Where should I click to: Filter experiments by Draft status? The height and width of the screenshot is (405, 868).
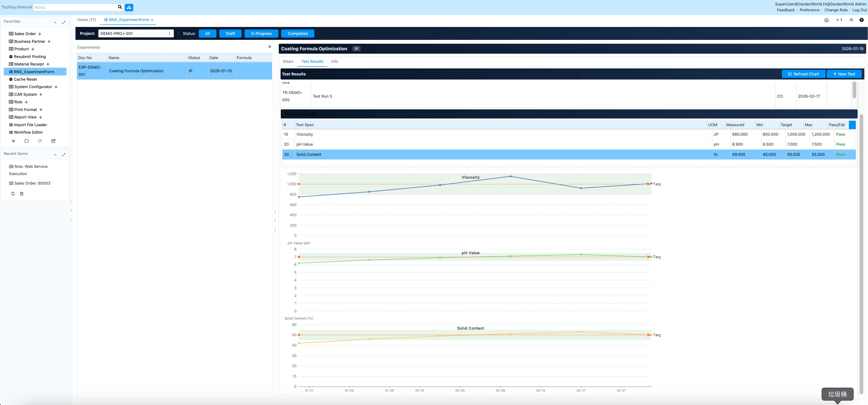(230, 33)
